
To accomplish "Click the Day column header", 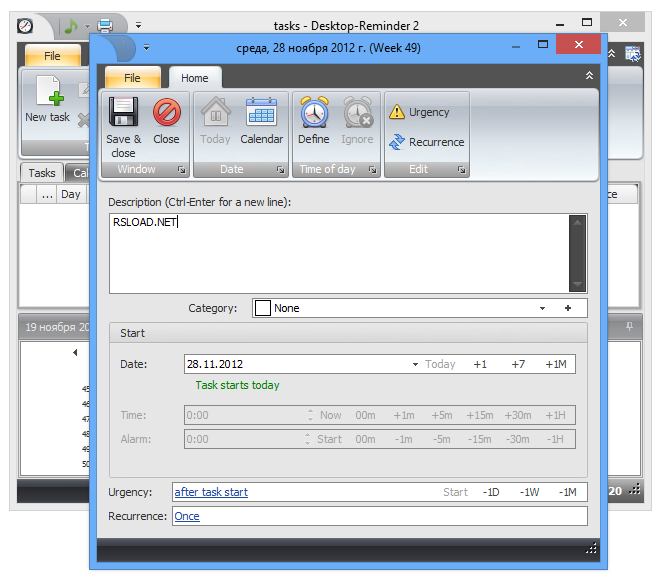I will click(71, 194).
